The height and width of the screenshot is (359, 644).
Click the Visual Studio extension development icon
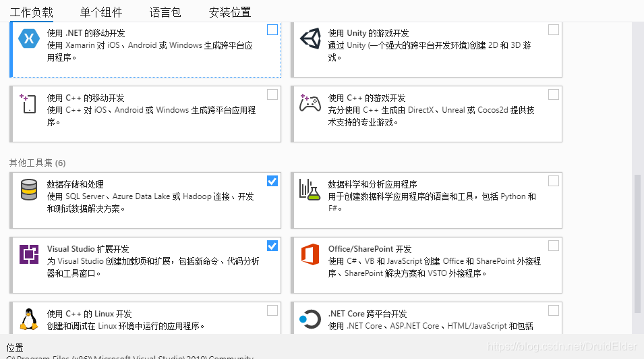click(x=29, y=254)
